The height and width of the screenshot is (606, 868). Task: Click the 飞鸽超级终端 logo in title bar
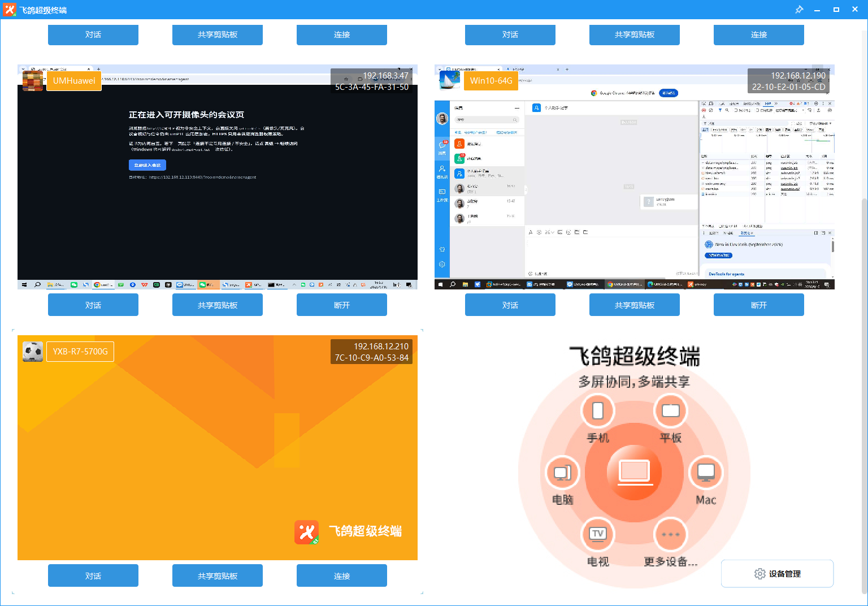[10, 10]
